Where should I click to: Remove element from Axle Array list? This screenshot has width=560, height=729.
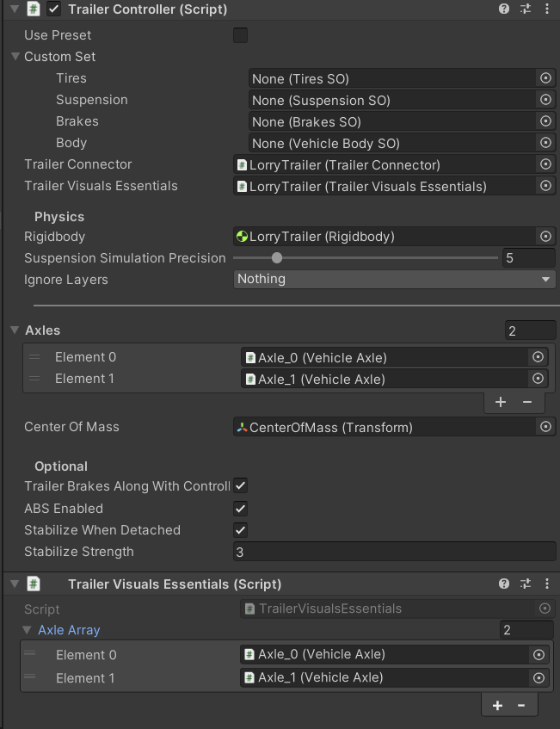(x=521, y=705)
